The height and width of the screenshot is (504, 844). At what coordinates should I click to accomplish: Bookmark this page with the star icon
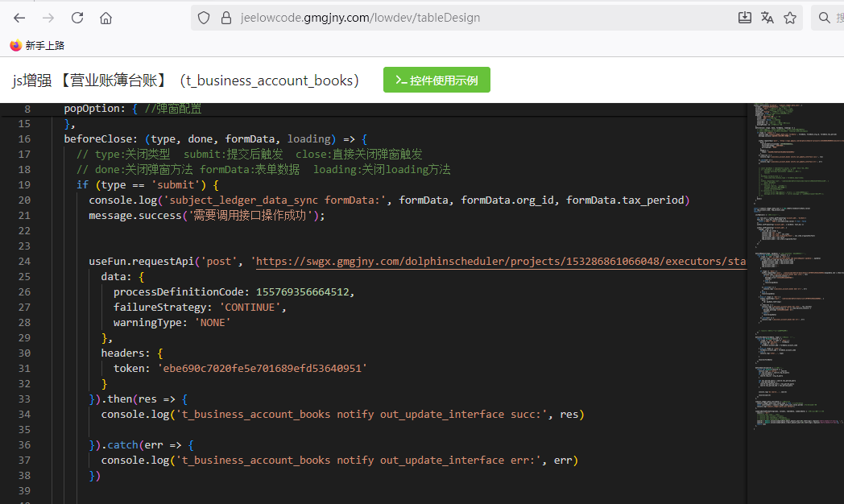790,18
